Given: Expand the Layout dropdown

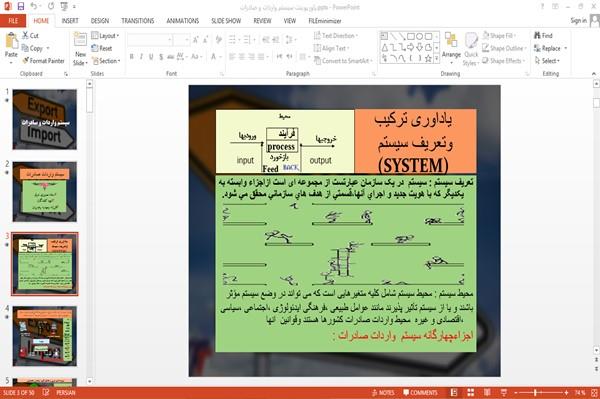Looking at the screenshot, I should (x=105, y=36).
